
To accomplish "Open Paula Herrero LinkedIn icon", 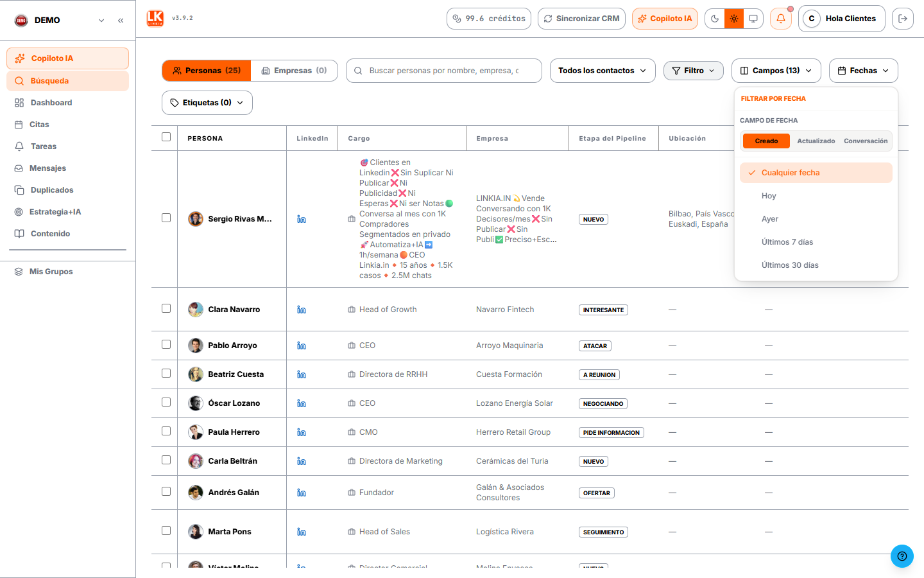I will coord(302,432).
